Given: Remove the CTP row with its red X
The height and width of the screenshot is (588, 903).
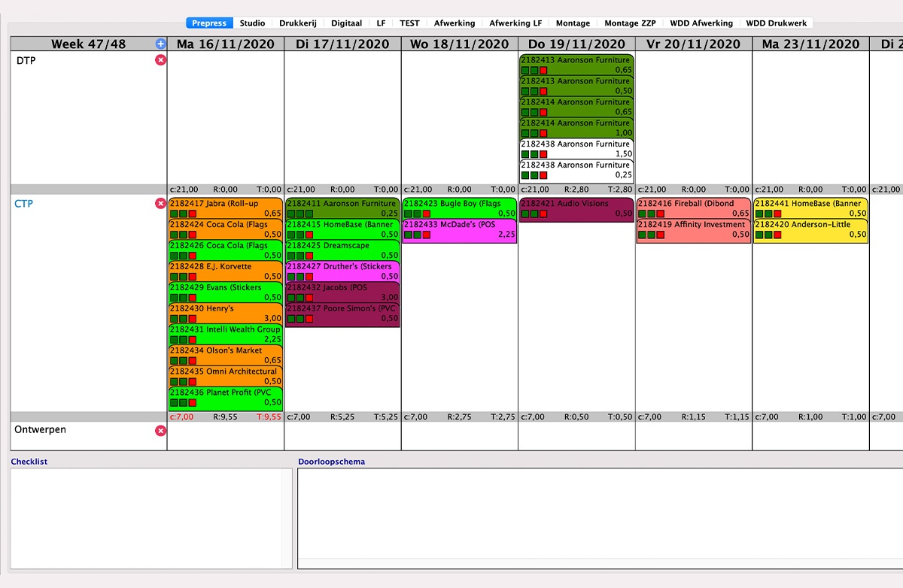Looking at the screenshot, I should point(160,204).
